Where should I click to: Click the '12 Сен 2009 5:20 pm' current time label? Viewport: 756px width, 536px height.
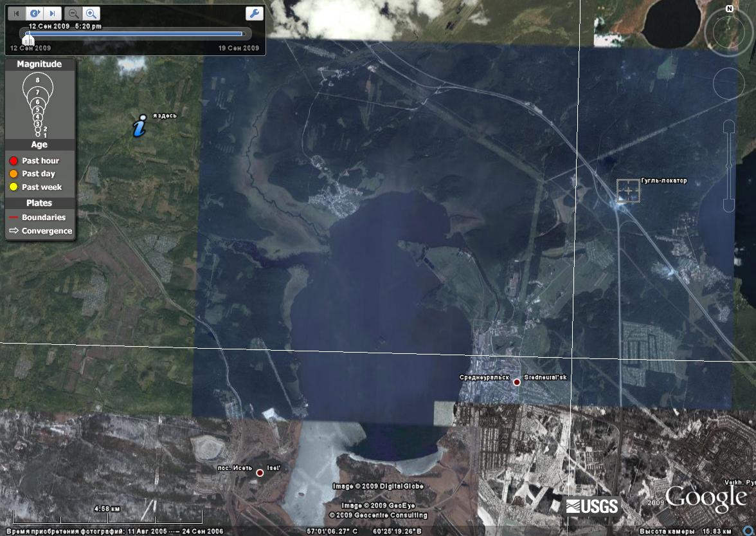coord(65,26)
